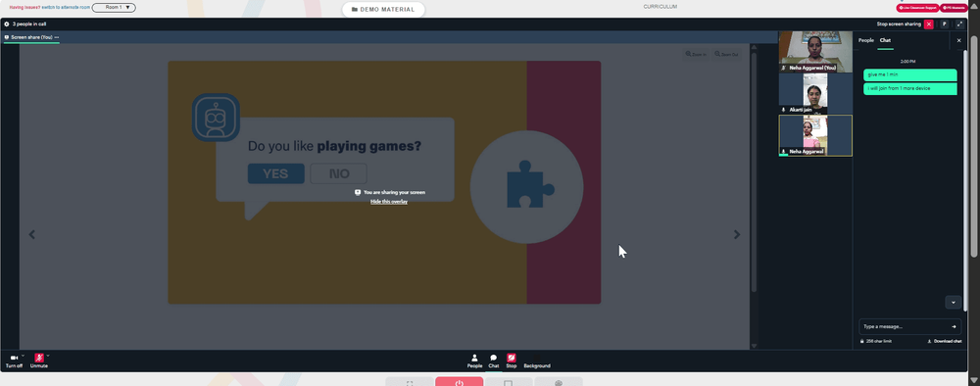Screen dimensions: 980x386
Task: Select Neha Aggarwal (You) video tile
Action: click(815, 52)
